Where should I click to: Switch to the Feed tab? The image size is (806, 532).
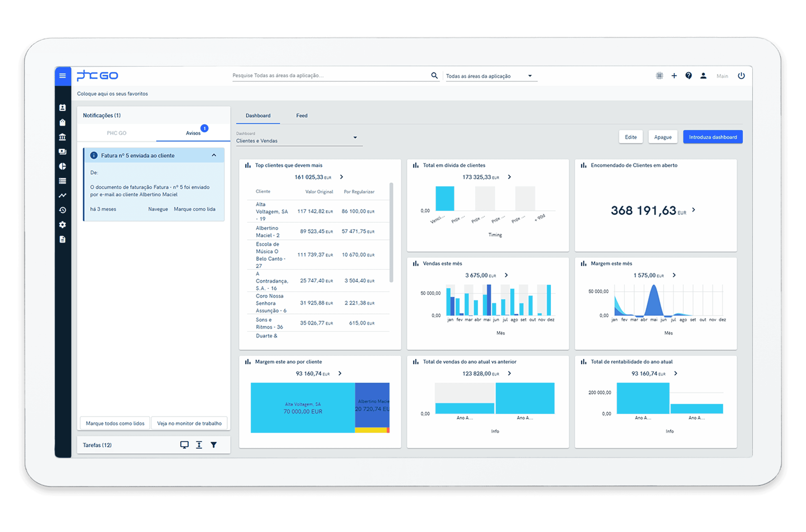tap(302, 116)
